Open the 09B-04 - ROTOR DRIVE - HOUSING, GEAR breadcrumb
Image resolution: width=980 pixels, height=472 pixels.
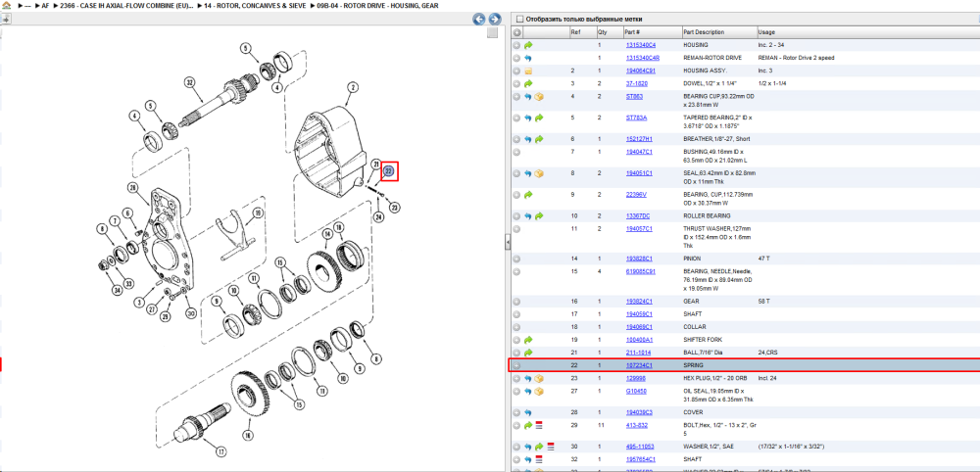pos(377,6)
